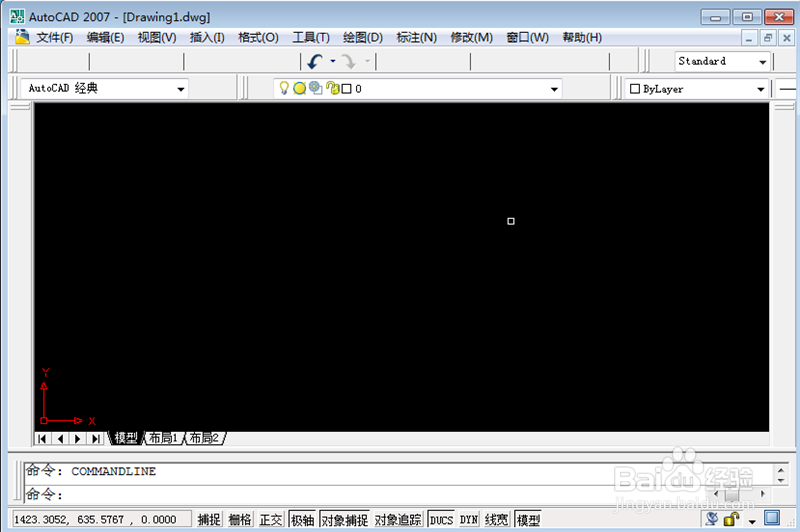The height and width of the screenshot is (532, 800).
Task: Open the AutoCAD 经典 workspace dropdown
Action: click(181, 89)
